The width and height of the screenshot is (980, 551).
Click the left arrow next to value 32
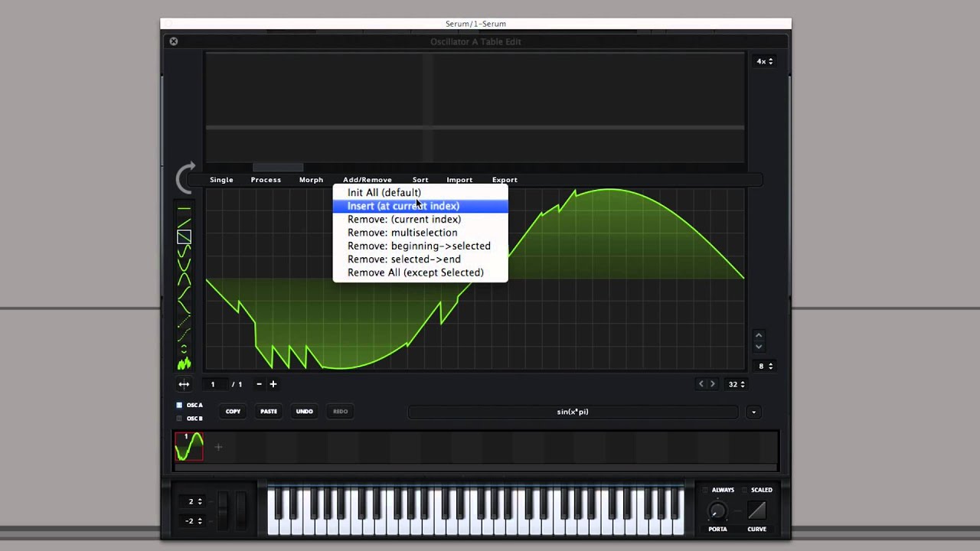pyautogui.click(x=701, y=384)
